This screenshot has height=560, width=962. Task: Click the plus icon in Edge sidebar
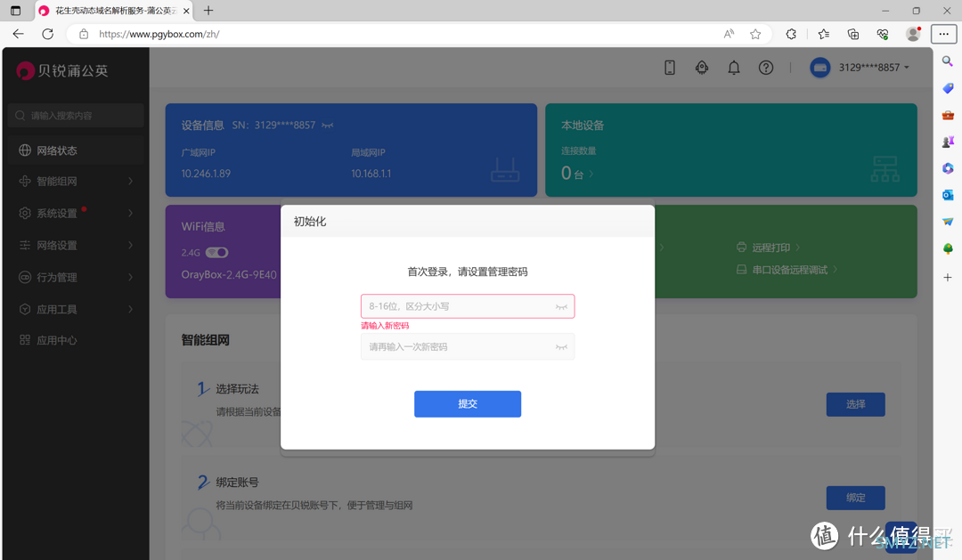(x=948, y=277)
